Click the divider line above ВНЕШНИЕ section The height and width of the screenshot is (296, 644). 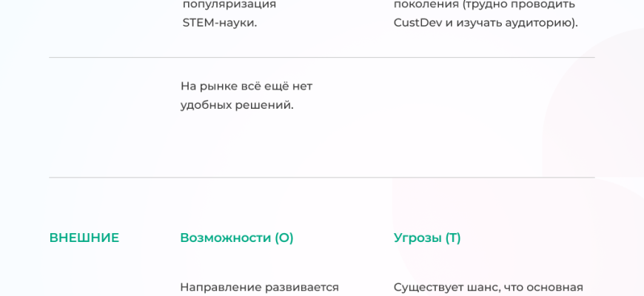tap(322, 178)
